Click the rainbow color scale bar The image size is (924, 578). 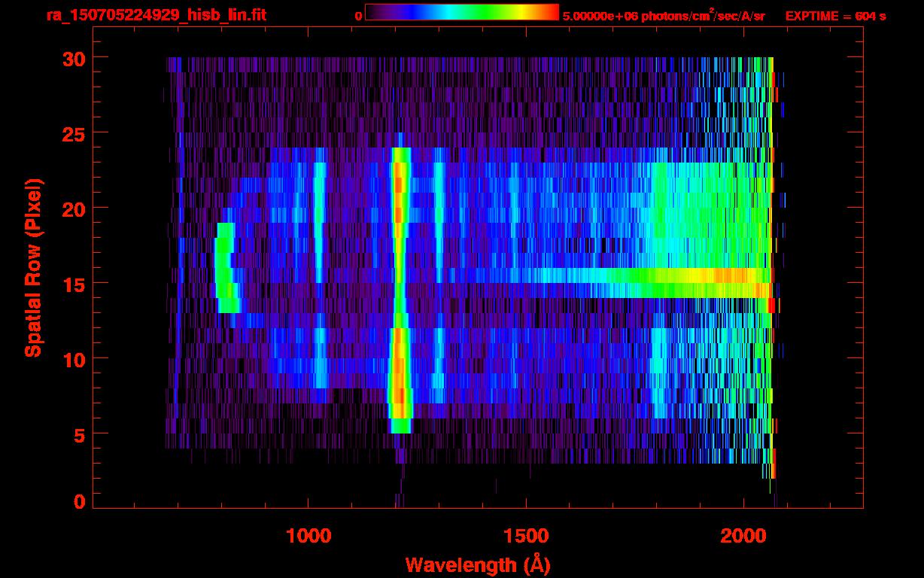tap(461, 13)
